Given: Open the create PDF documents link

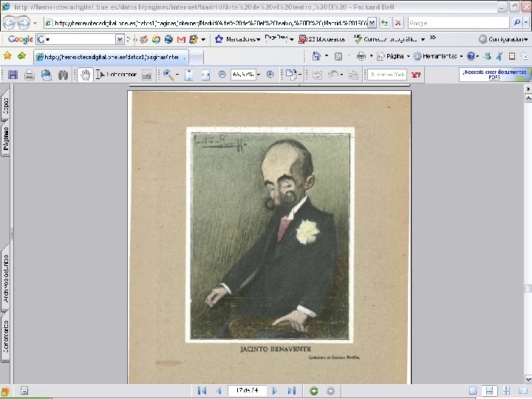Looking at the screenshot, I should pyautogui.click(x=494, y=75).
